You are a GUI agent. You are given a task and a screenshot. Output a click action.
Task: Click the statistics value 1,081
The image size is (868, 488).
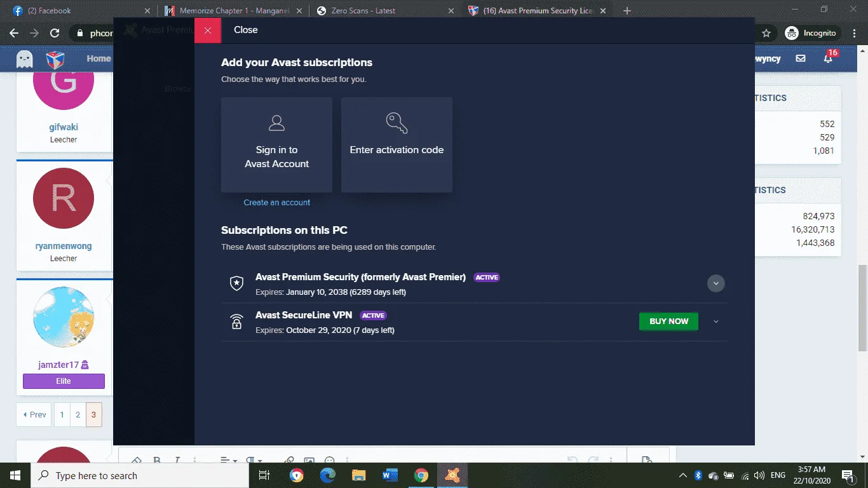[x=824, y=151]
